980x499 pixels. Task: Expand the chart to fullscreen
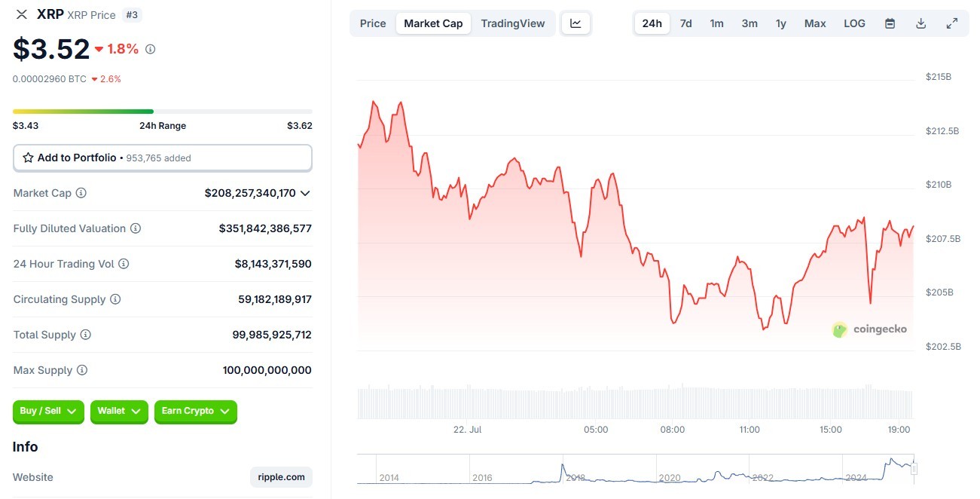click(952, 23)
